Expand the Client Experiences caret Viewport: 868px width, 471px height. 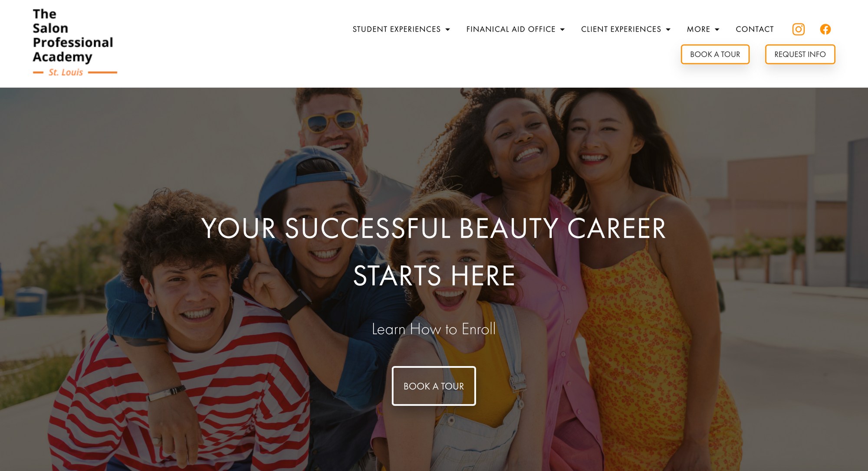(668, 29)
